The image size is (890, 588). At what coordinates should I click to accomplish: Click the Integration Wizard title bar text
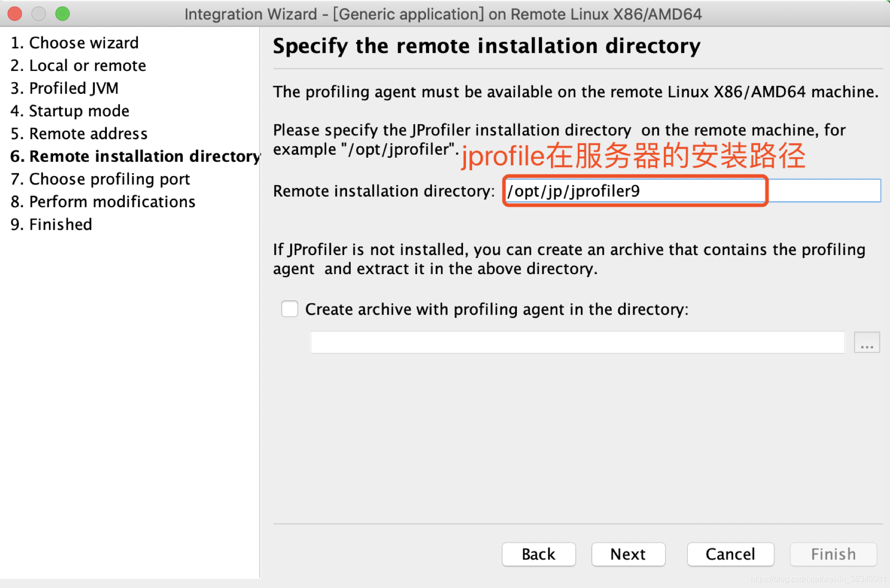443,14
